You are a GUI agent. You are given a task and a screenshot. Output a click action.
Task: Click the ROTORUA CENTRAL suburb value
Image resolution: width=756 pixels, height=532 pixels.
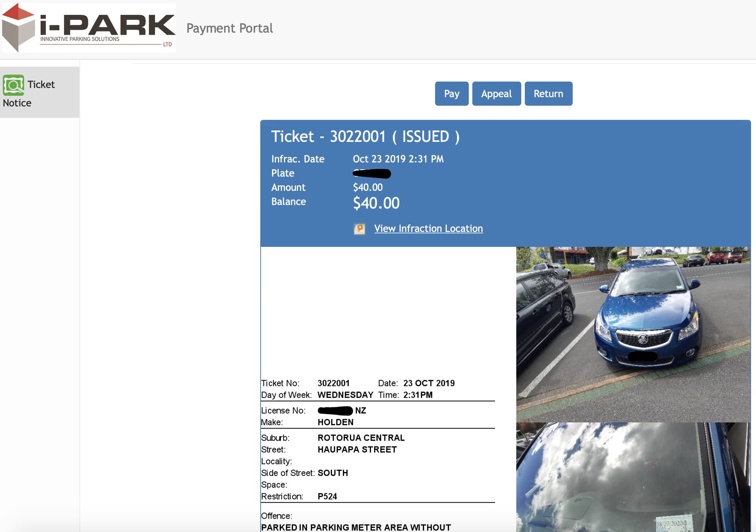pyautogui.click(x=361, y=438)
